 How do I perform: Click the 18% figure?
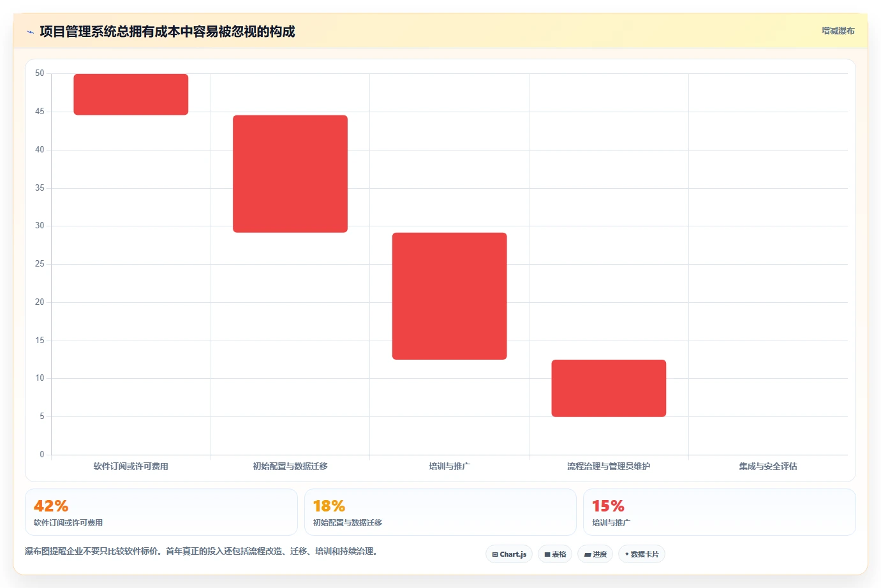click(329, 506)
